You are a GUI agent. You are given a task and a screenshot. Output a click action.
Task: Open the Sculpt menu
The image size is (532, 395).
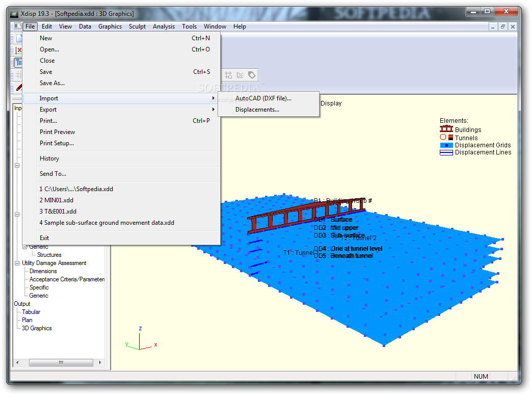[137, 27]
